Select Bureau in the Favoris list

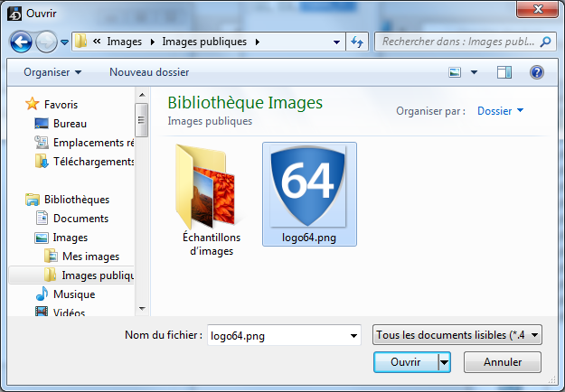point(70,123)
